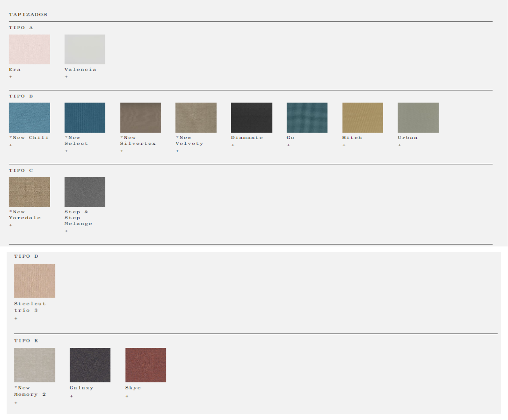
Task: Click the TIPO A section heading
Action: click(21, 28)
